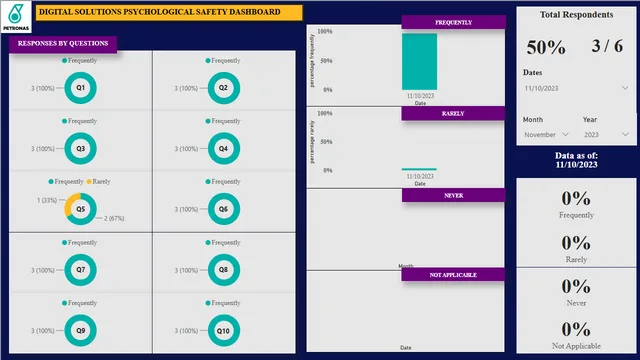Click the 0% Frequently card
Image resolution: width=640 pixels, height=360 pixels.
pos(576,204)
